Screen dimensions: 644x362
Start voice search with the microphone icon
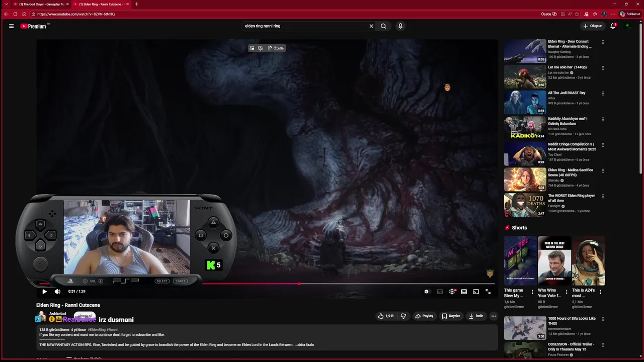400,26
